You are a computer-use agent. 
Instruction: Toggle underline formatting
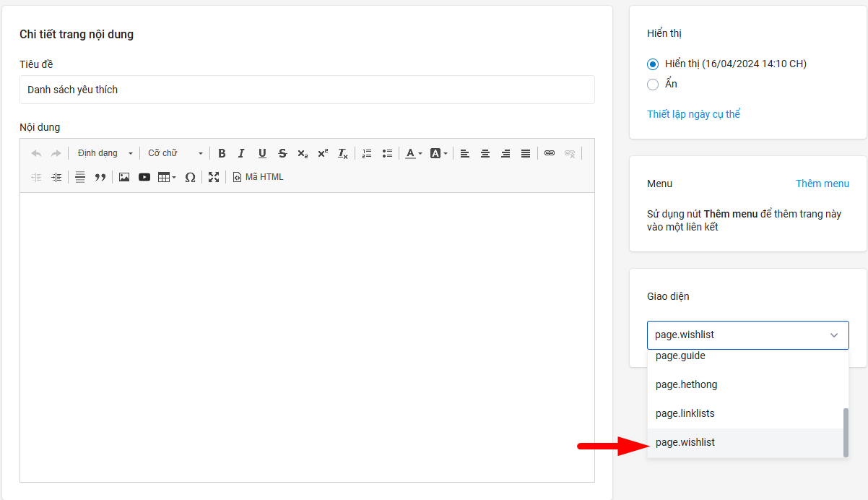coord(262,153)
